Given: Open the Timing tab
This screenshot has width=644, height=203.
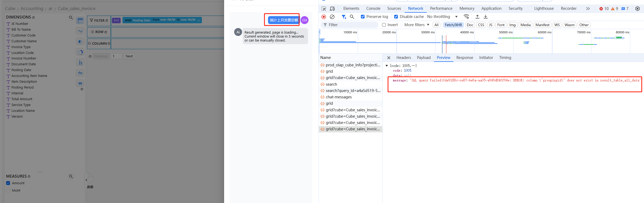Looking at the screenshot, I should click(505, 58).
